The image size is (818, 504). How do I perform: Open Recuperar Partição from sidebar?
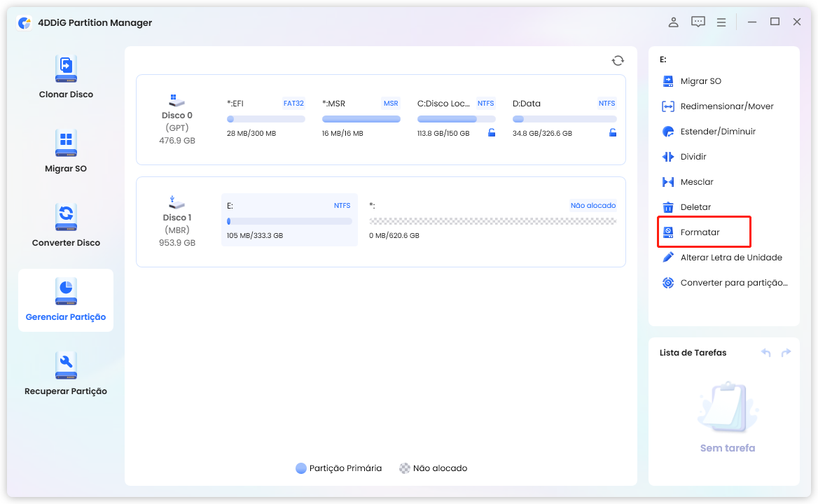point(66,374)
